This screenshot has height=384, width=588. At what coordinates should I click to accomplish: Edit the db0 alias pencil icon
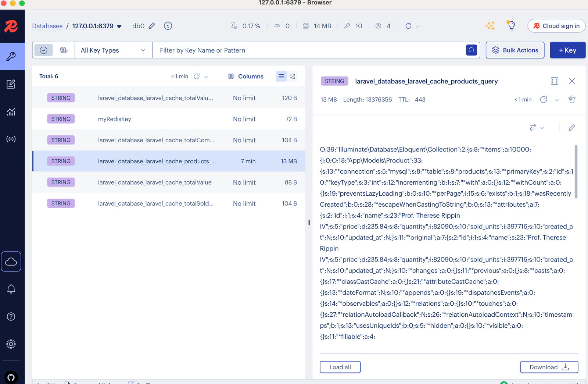[152, 26]
